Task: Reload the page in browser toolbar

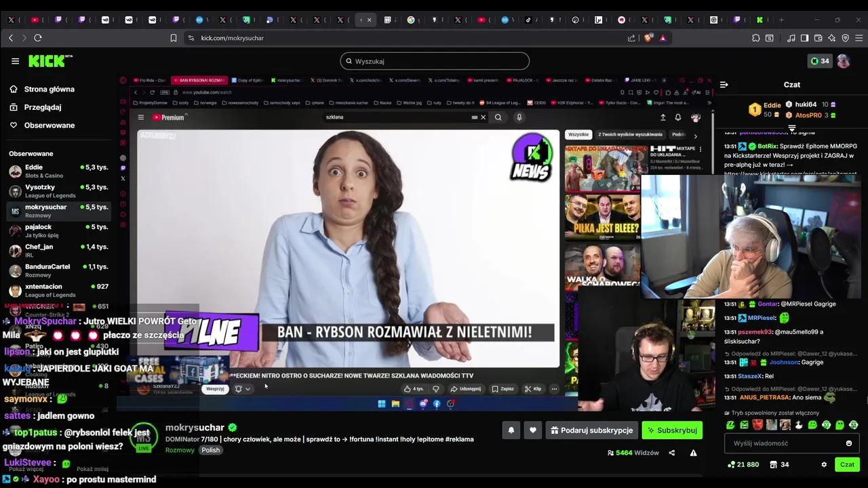Action: pos(38,38)
